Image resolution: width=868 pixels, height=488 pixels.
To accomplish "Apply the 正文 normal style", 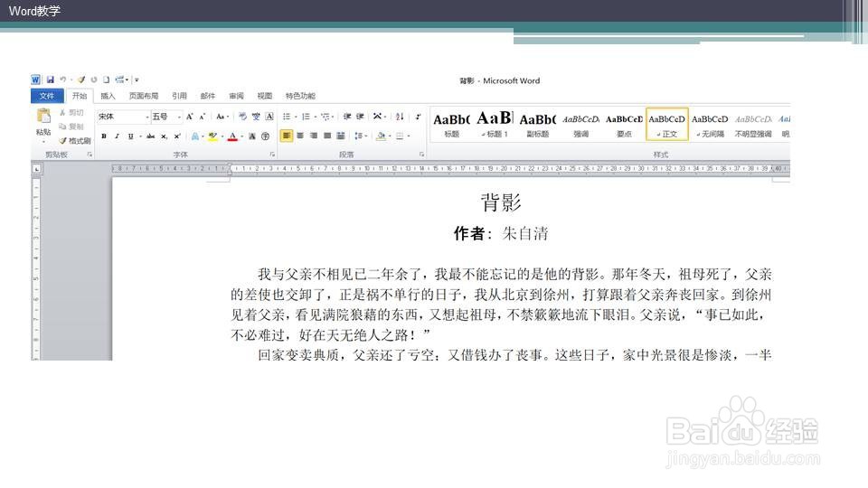I will [667, 125].
